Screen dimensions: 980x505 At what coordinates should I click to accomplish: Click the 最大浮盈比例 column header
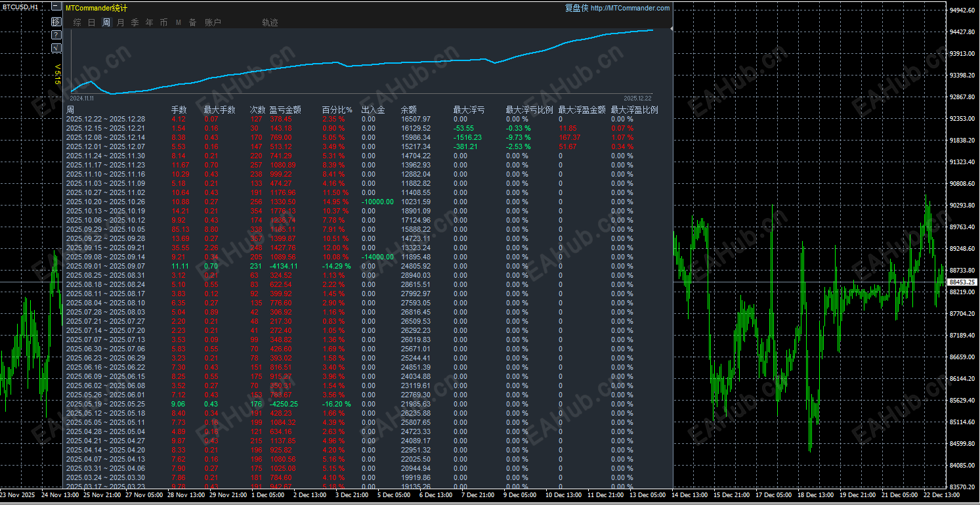(635, 110)
